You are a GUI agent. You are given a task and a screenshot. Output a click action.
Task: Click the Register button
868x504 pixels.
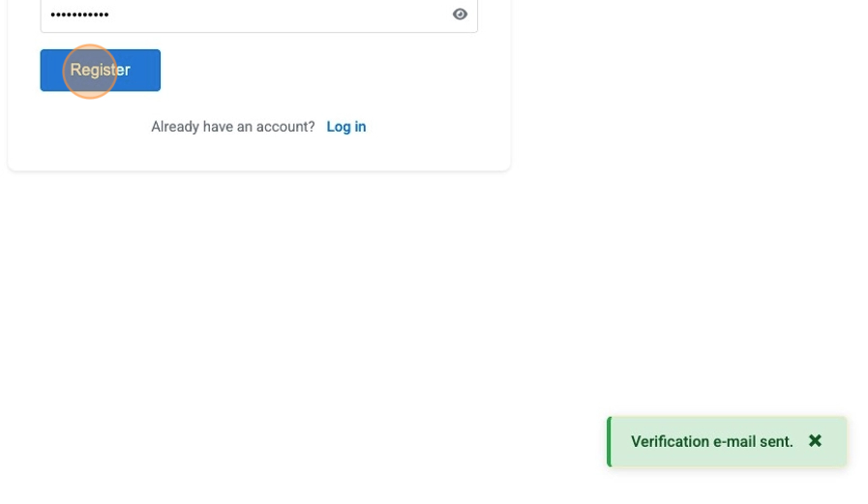point(100,71)
